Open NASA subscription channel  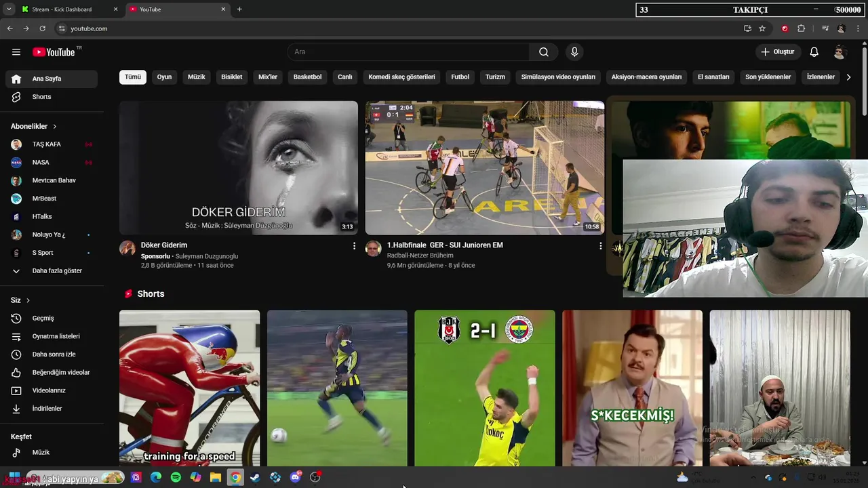52,163
